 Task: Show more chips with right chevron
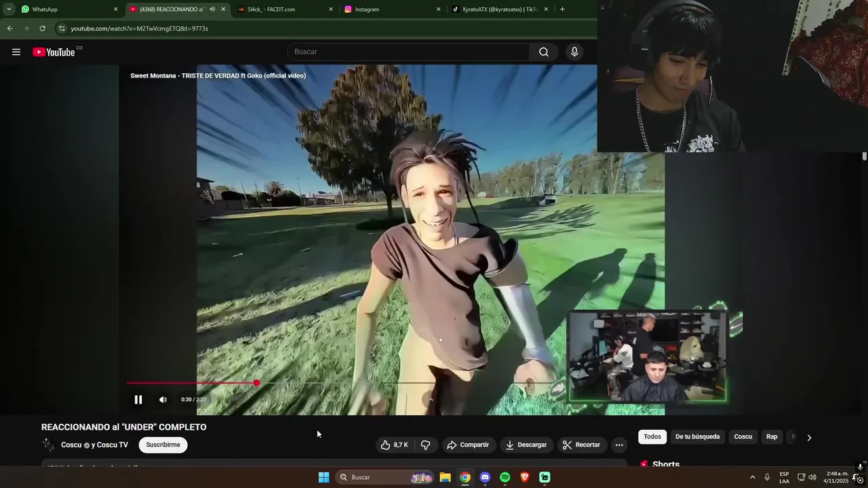[x=809, y=437]
